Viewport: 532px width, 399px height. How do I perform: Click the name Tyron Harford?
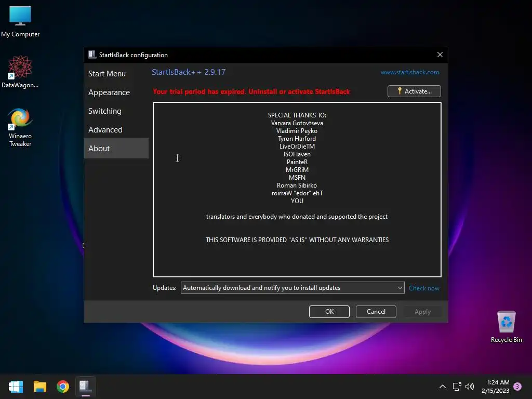pos(297,139)
